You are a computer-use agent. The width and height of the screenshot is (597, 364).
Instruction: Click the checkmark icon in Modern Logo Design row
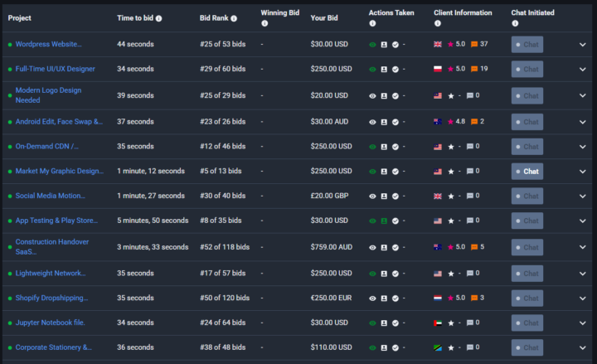point(396,96)
